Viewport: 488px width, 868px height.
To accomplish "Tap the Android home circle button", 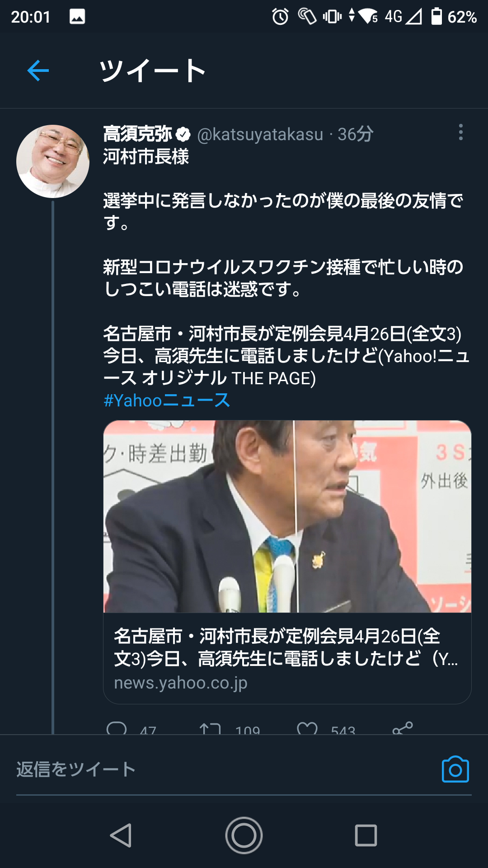I will (244, 835).
